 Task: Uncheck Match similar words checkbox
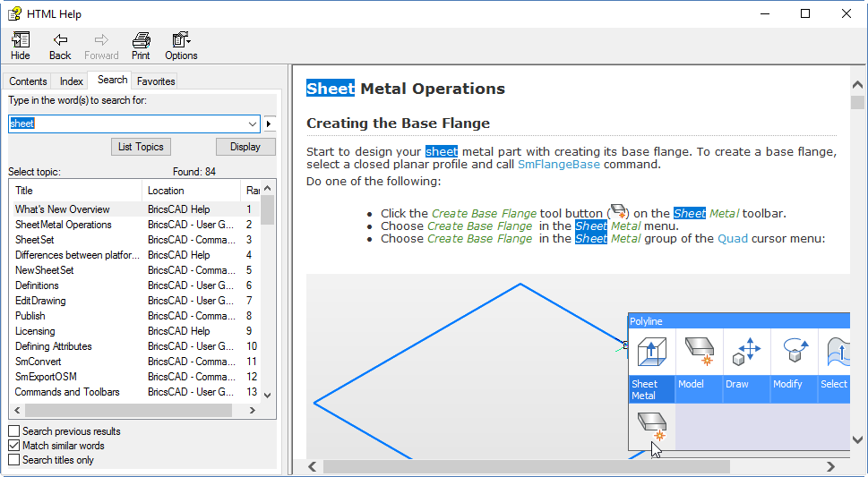coord(14,446)
